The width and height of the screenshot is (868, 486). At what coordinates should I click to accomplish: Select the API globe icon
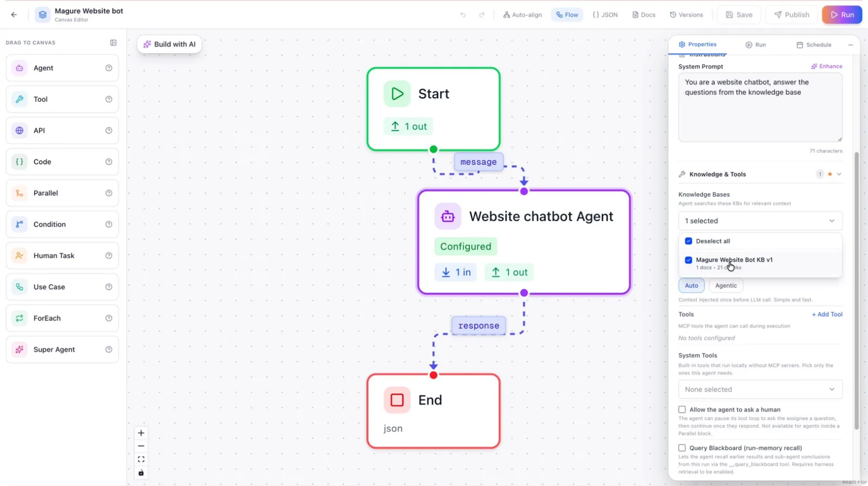[x=20, y=130]
